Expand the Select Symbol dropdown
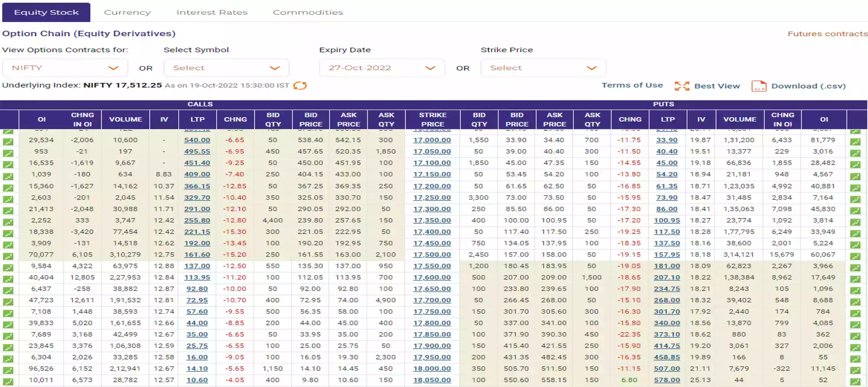 [226, 68]
